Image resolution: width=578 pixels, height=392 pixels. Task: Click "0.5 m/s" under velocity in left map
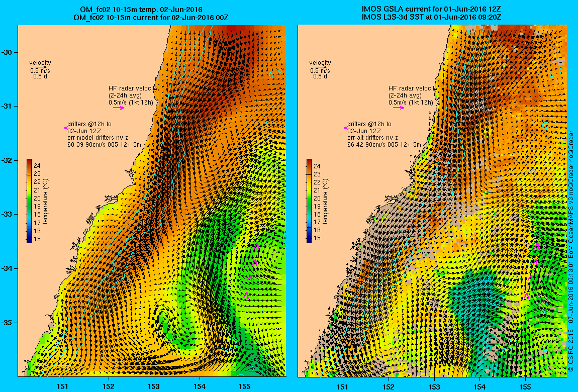click(x=40, y=71)
